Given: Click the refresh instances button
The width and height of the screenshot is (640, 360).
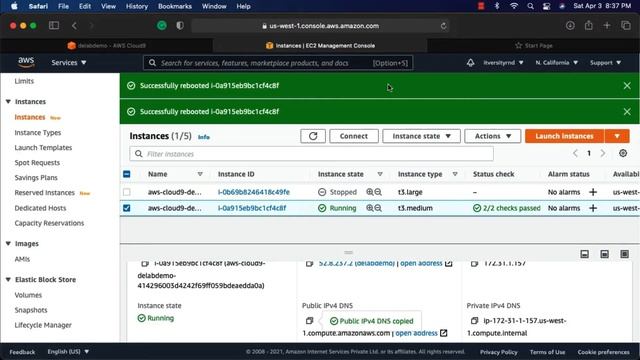Looking at the screenshot, I should tap(313, 136).
